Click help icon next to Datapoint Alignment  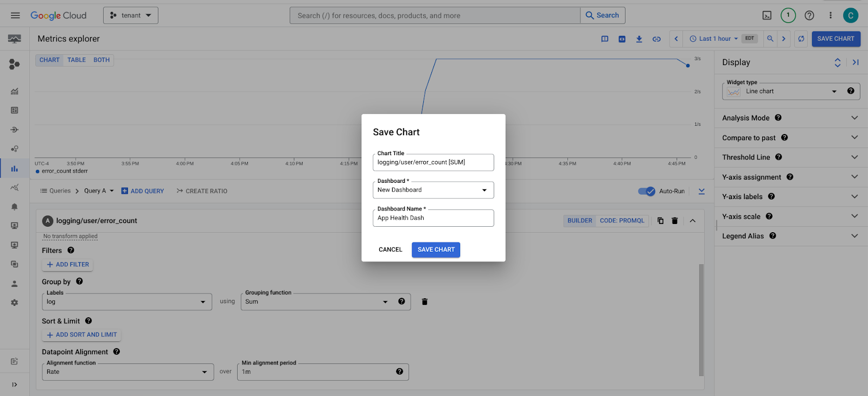(x=117, y=352)
